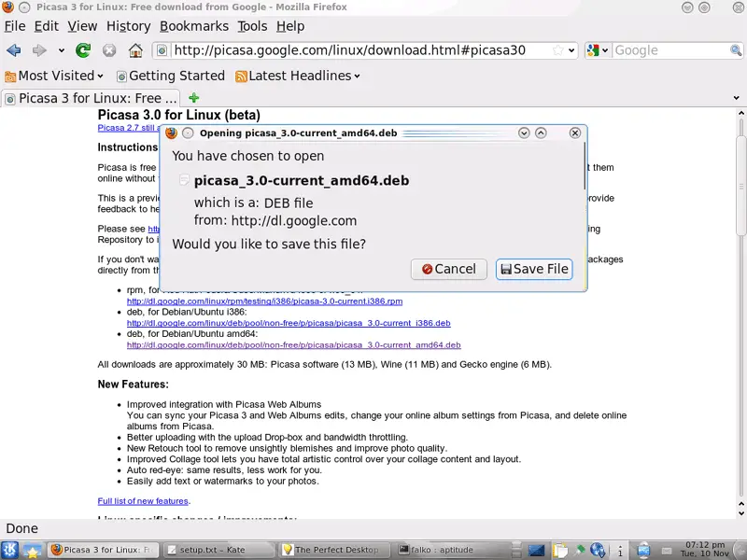This screenshot has height=560, width=747.
Task: Open the address bar history dropdown
Action: pos(571,50)
